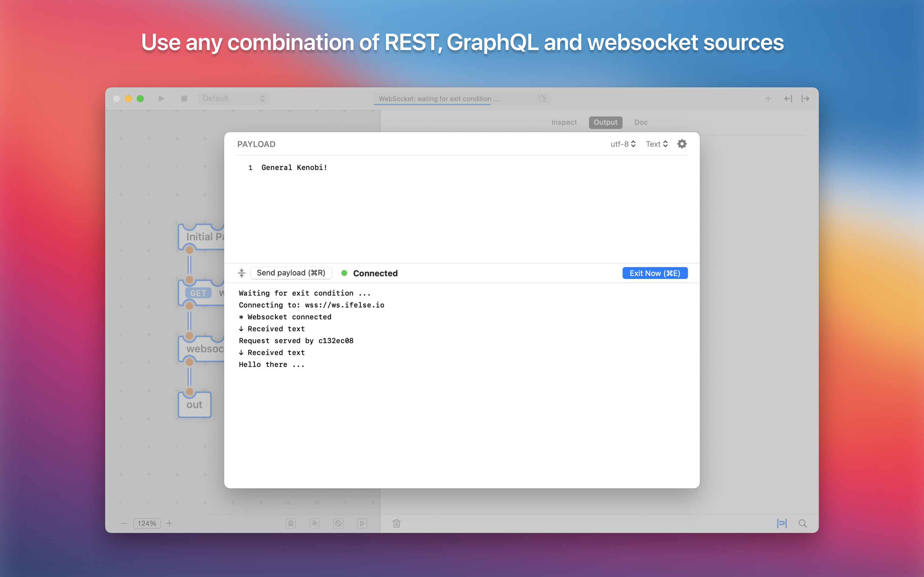Click the Exit Now button
This screenshot has height=577, width=924.
[x=654, y=273]
